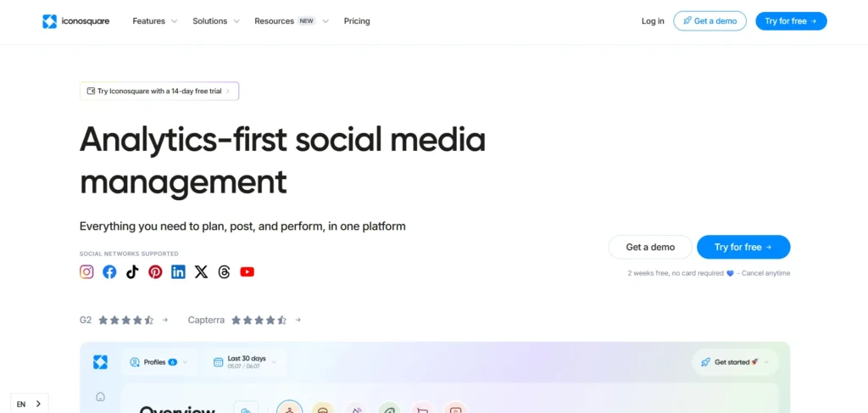Click the NEW badge beside Resources

pyautogui.click(x=307, y=21)
